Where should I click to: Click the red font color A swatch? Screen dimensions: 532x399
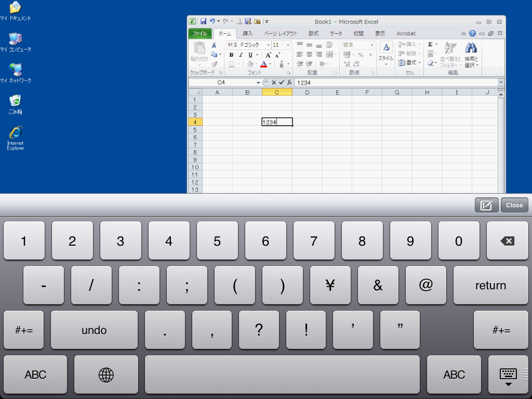[263, 64]
